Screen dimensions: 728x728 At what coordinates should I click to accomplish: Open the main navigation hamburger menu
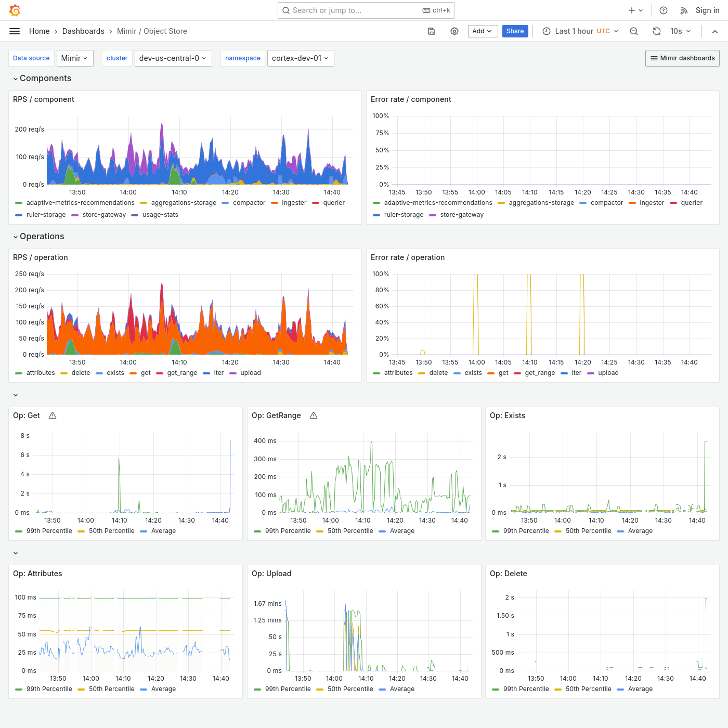coord(14,31)
